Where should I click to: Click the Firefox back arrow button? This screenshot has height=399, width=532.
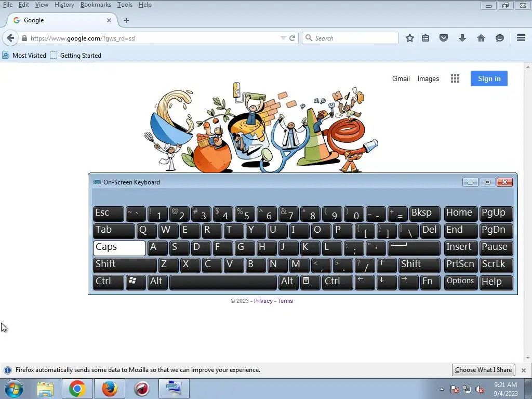click(10, 38)
